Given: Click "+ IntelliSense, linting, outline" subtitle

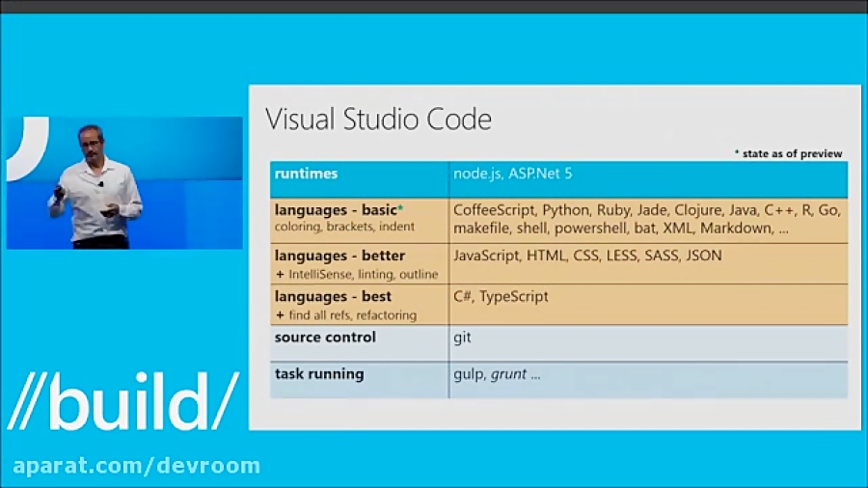Looking at the screenshot, I should [x=357, y=275].
